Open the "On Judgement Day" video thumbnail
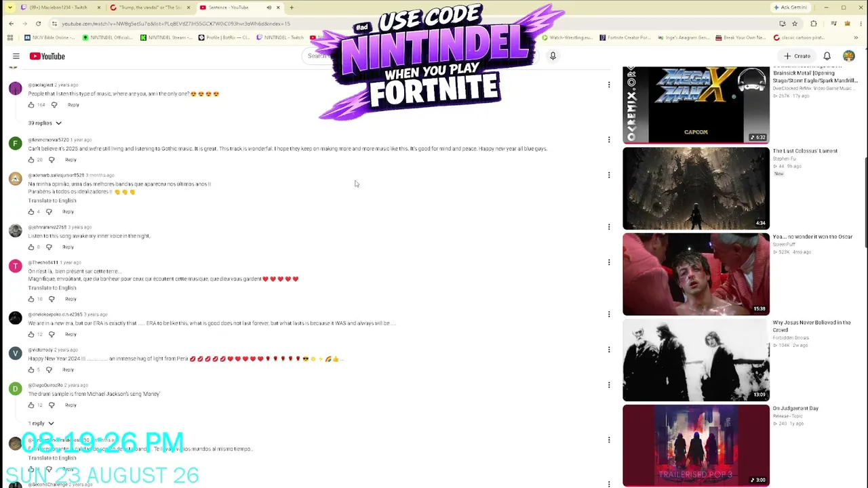 (696, 446)
